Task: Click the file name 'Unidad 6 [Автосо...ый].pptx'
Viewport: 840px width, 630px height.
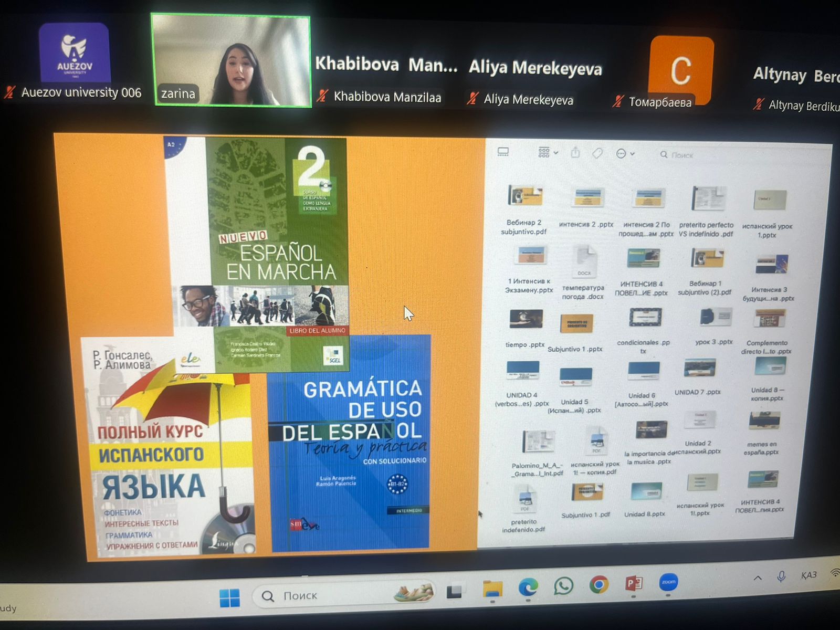Action: point(642,400)
